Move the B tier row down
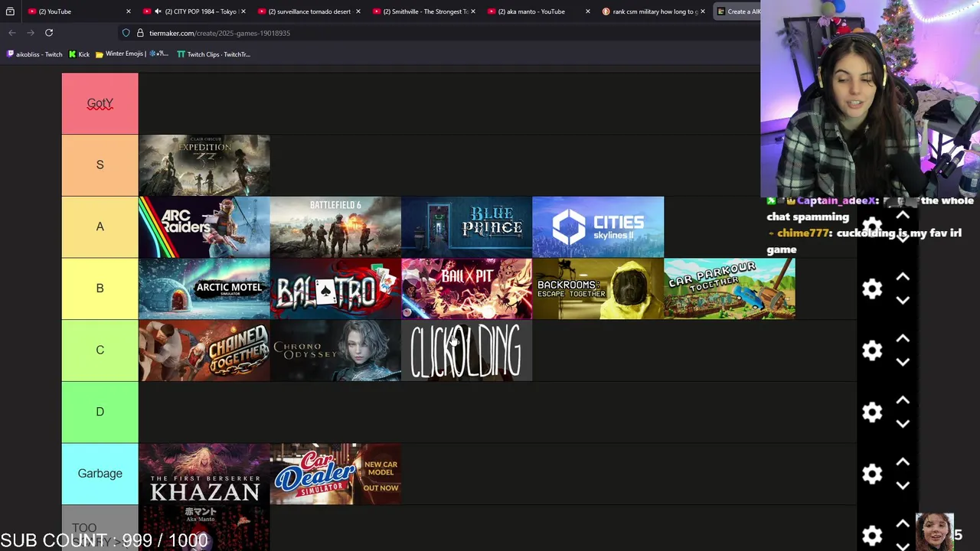This screenshot has height=551, width=980. [903, 300]
